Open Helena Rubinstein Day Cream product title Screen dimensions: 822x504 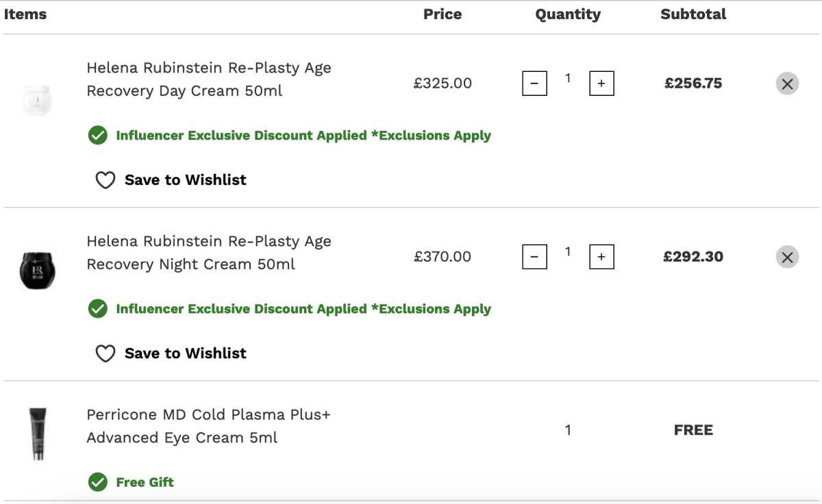click(x=209, y=79)
